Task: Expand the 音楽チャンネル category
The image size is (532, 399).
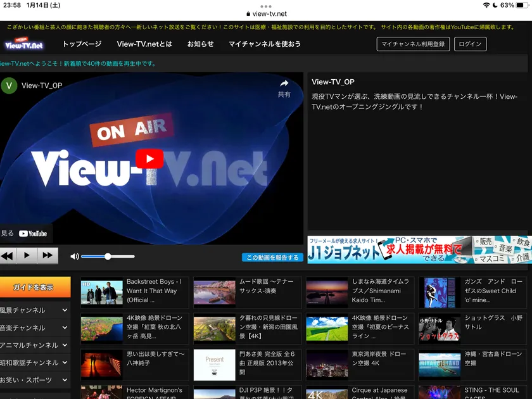Action: click(35, 328)
